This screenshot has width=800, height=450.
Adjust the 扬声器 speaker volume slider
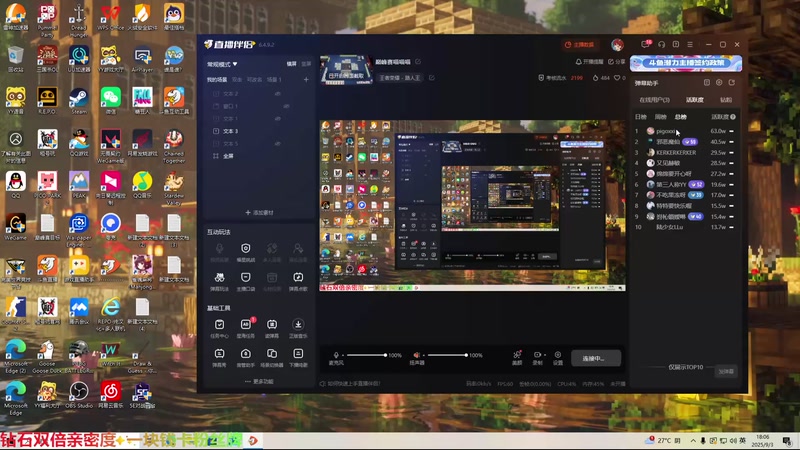447,355
